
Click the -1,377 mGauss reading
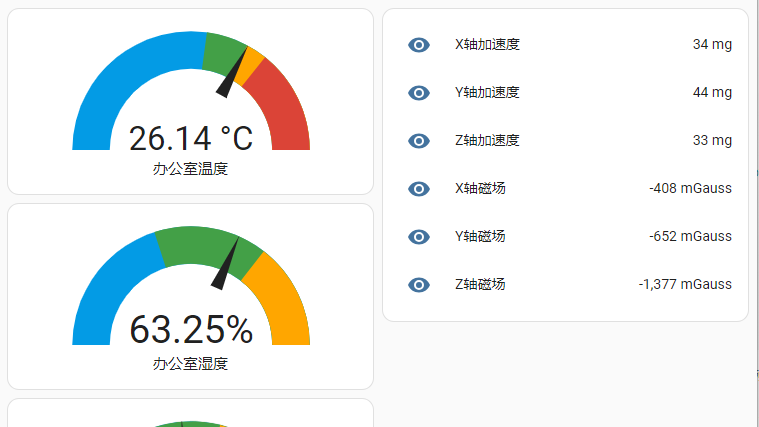685,284
